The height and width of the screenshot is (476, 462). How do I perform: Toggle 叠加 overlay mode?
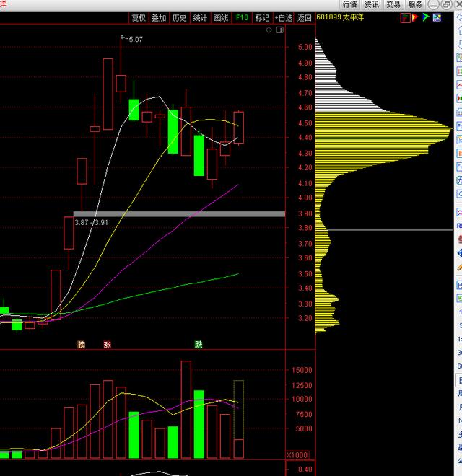[159, 18]
